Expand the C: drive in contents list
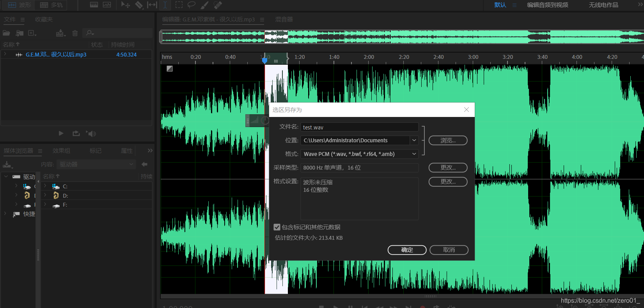Image resolution: width=644 pixels, height=308 pixels. click(45, 186)
